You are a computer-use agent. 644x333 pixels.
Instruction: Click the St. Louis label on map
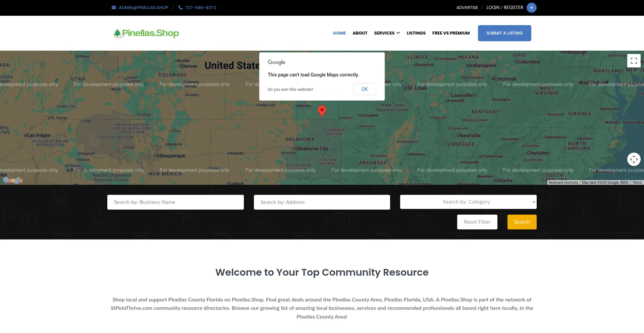point(417,88)
